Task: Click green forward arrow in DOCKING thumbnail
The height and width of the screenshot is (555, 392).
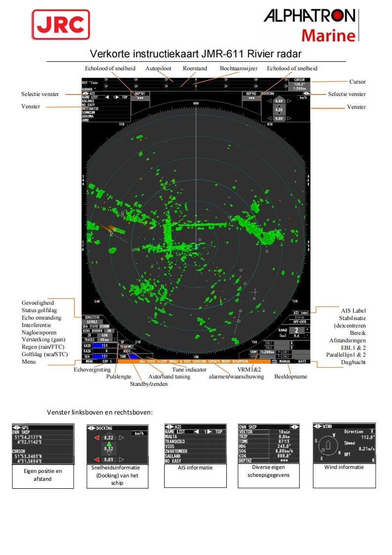Action: 109,444
